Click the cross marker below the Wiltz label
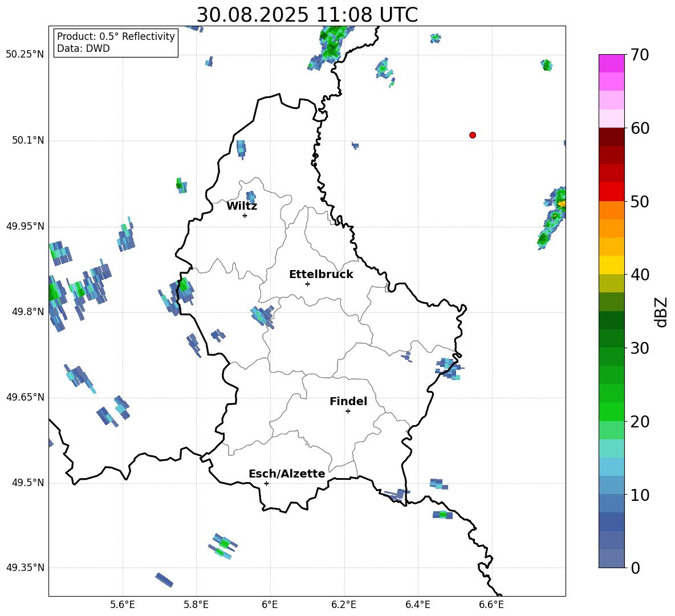This screenshot has height=616, width=675. tap(245, 215)
